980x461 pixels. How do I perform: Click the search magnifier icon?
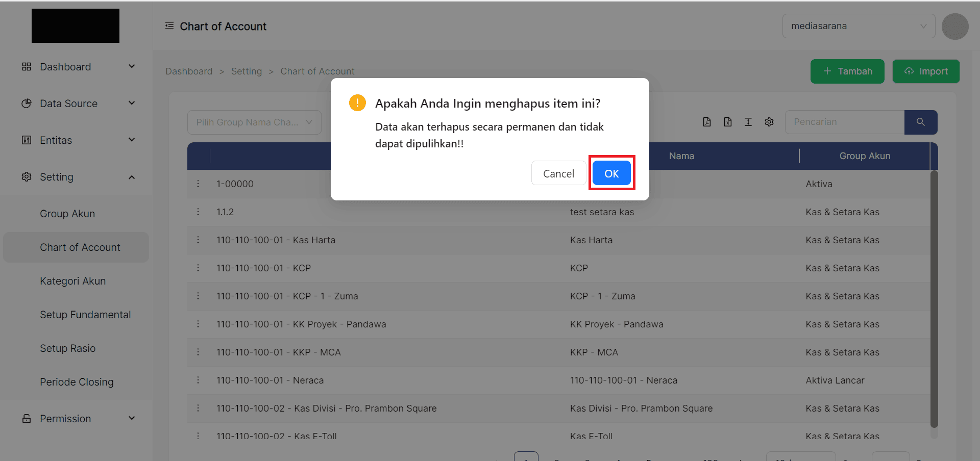pos(921,122)
